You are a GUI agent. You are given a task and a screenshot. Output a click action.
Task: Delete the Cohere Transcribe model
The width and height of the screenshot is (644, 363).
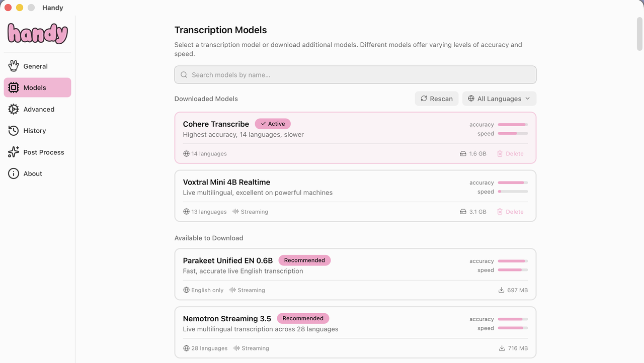pyautogui.click(x=510, y=154)
